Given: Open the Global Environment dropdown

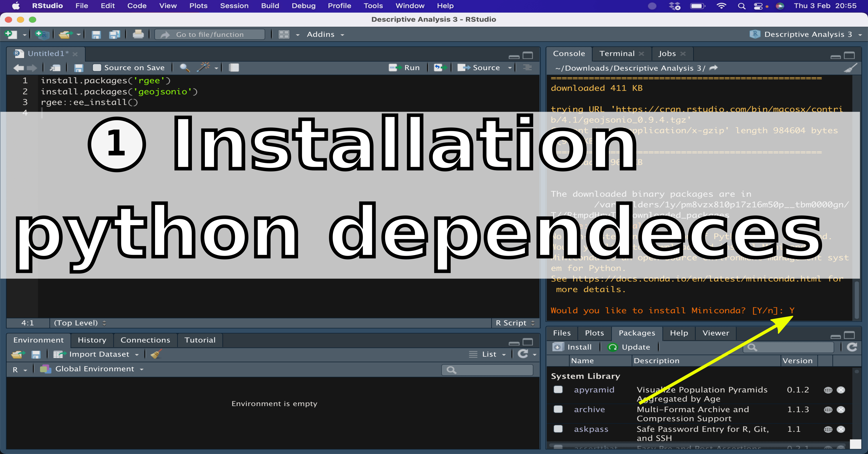Looking at the screenshot, I should pos(92,369).
